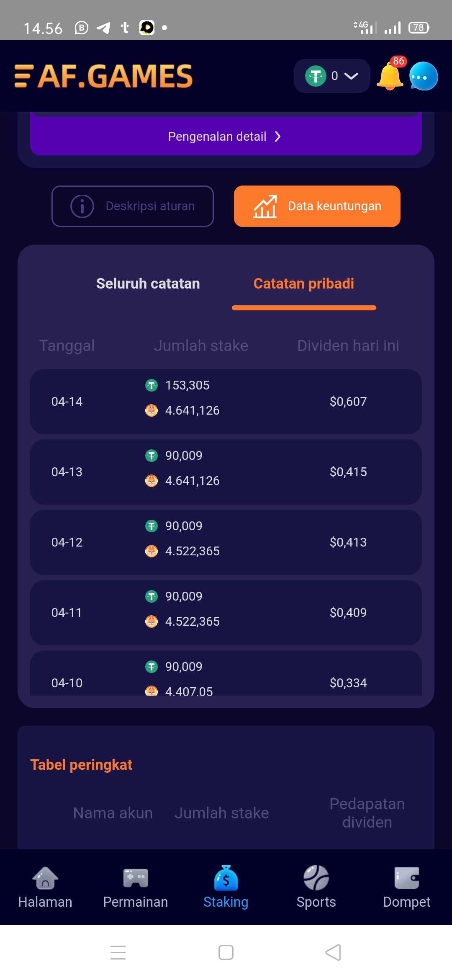Open the blue chat support bubble
The height and width of the screenshot is (980, 452).
(424, 76)
